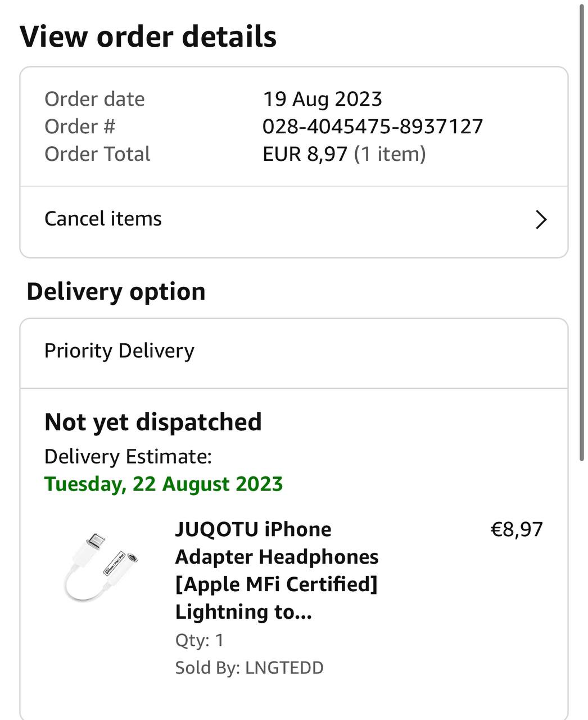Select the order number 028-4045475-8937127
Image resolution: width=588 pixels, height=720 pixels.
tap(373, 127)
